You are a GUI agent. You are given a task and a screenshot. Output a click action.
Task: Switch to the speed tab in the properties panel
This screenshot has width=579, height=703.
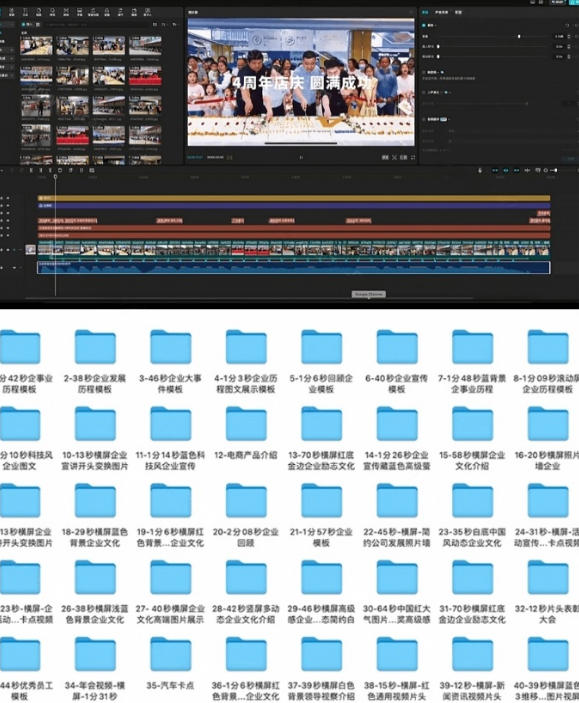[x=458, y=12]
